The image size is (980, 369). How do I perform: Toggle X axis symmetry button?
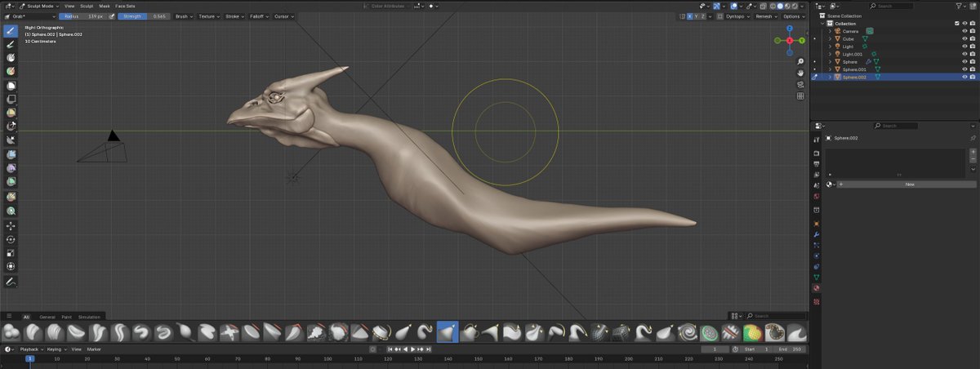690,16
